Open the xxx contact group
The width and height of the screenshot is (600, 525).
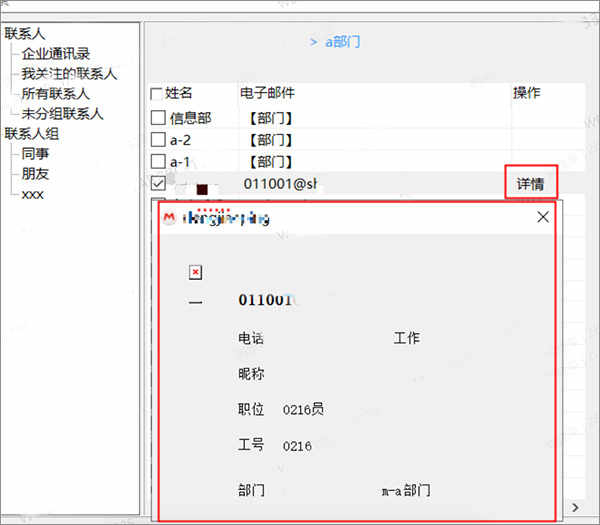click(33, 194)
